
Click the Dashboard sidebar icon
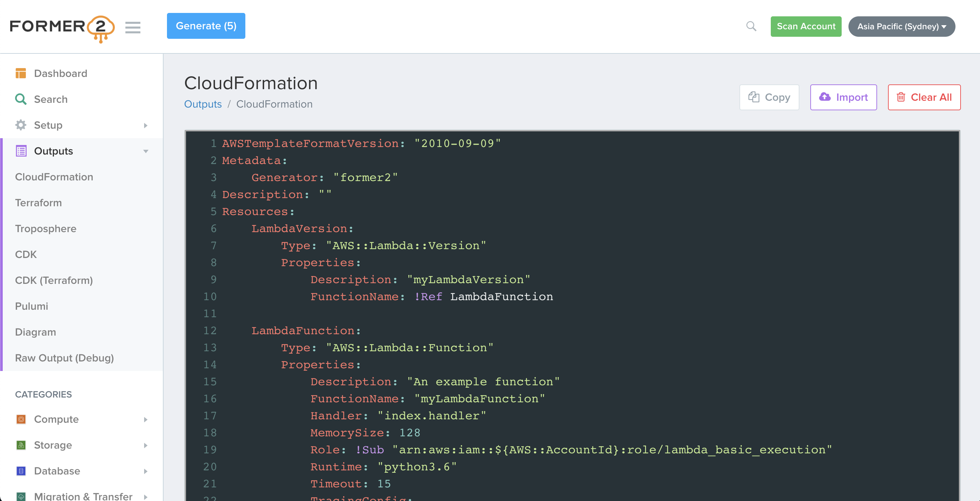(x=21, y=73)
